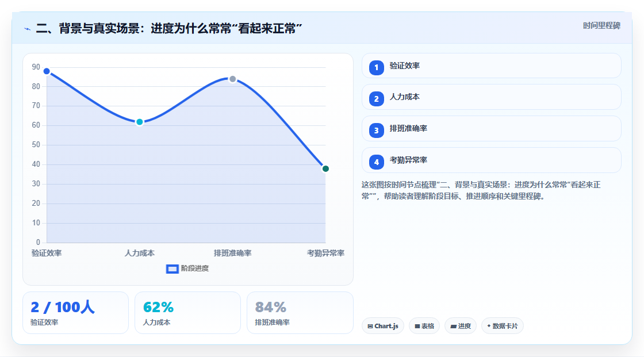The width and height of the screenshot is (644, 357).
Task: Click the 人力成本 x-axis label
Action: tap(140, 253)
